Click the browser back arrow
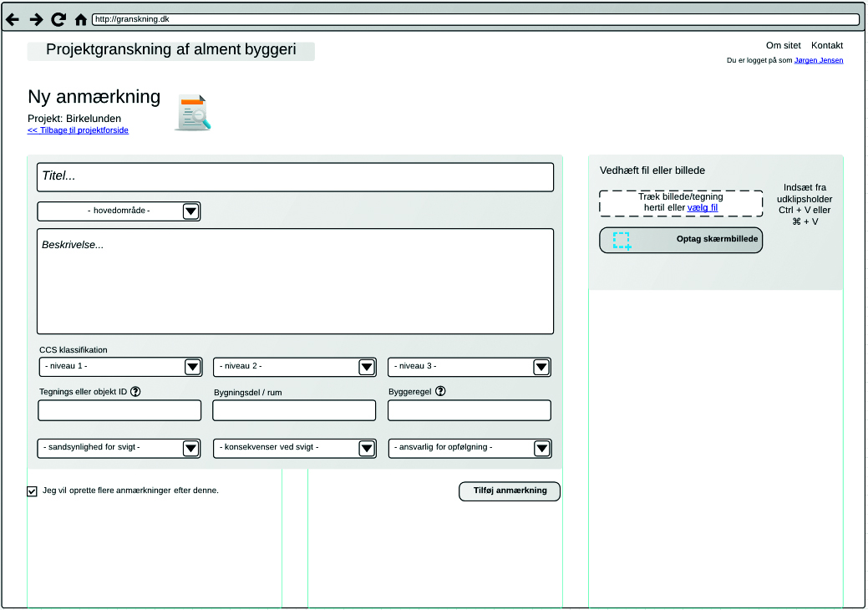Viewport: 868px width, 610px height. 13,19
